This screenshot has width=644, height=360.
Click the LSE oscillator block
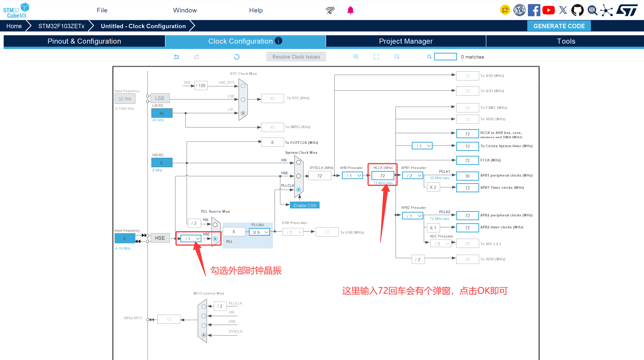[x=160, y=98]
